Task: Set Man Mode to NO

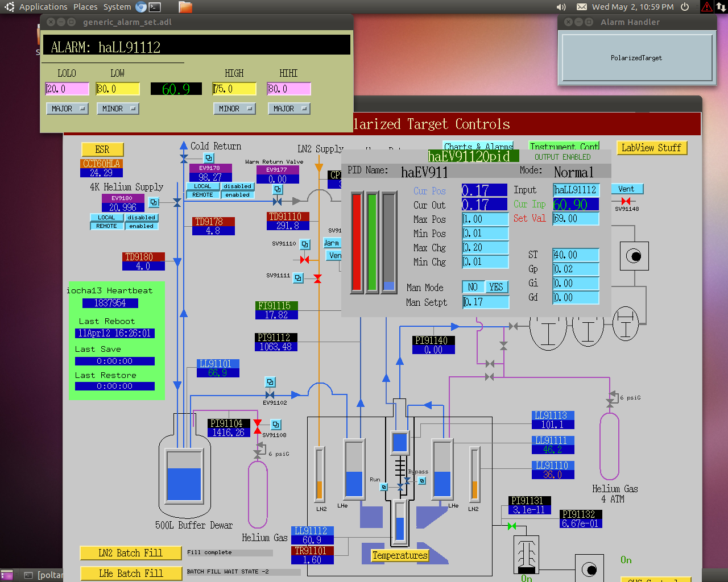Action: 473,287
